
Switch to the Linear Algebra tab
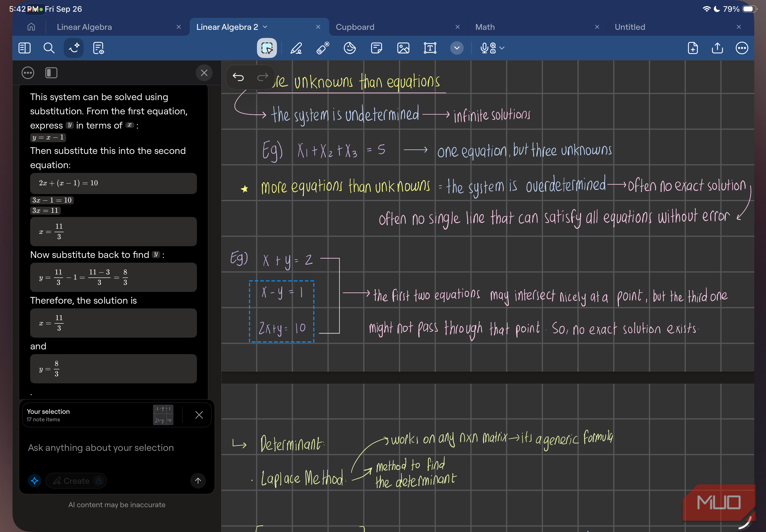coord(84,27)
